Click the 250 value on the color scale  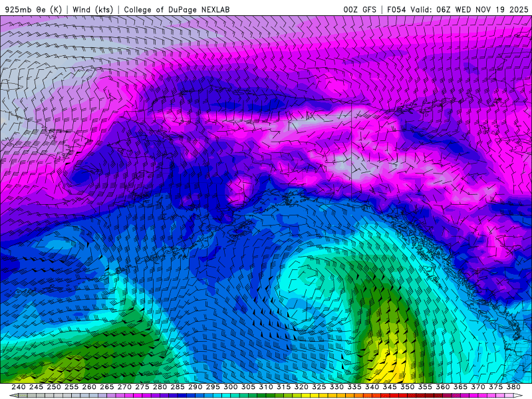pos(54,387)
